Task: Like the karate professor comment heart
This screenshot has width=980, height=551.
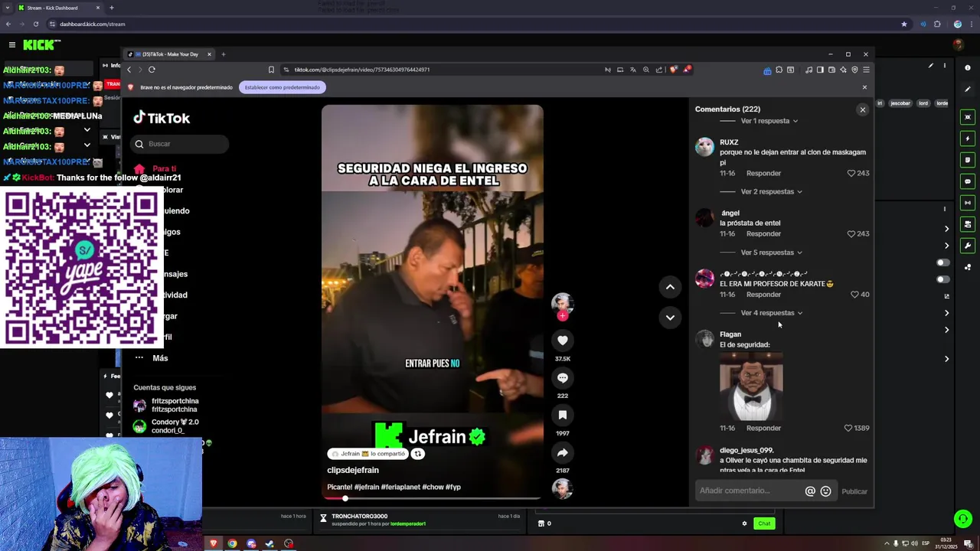Action: pyautogui.click(x=854, y=294)
